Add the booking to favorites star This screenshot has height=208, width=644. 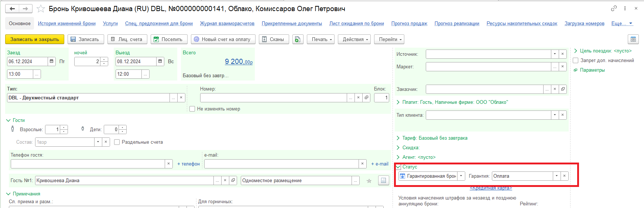tap(41, 8)
